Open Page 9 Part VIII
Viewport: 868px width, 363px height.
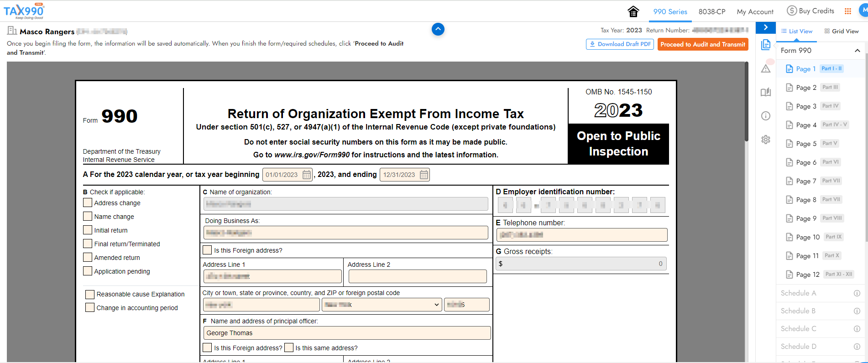pyautogui.click(x=820, y=218)
